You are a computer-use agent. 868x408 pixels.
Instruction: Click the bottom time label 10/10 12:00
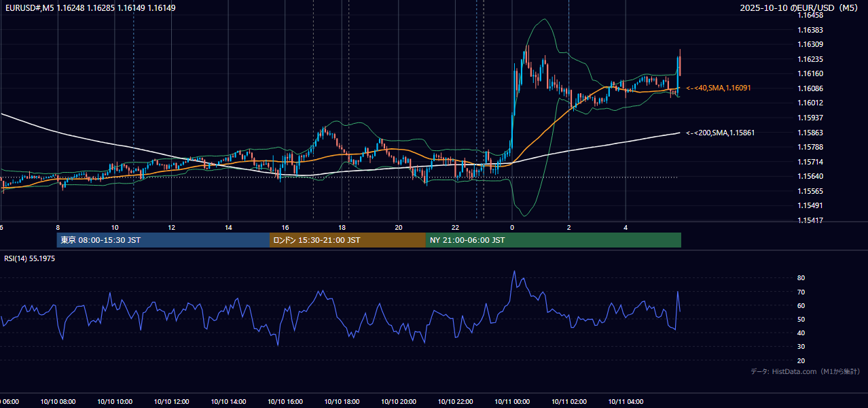click(x=172, y=402)
